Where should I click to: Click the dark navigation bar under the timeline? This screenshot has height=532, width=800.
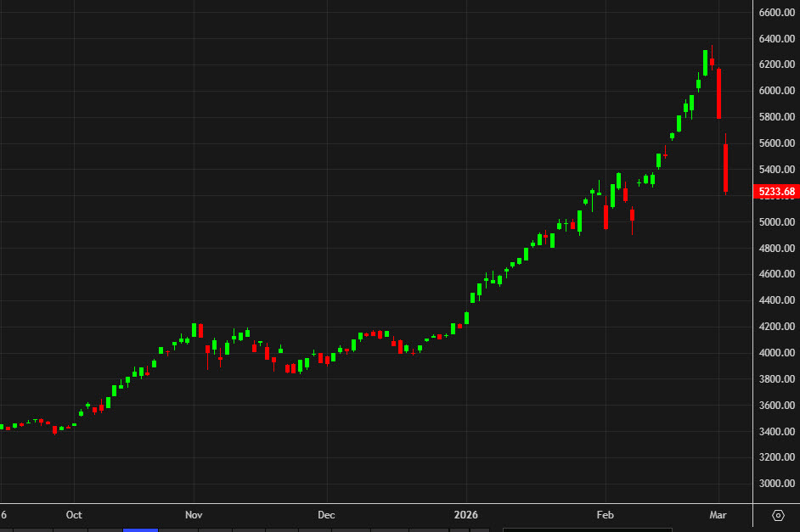382,529
